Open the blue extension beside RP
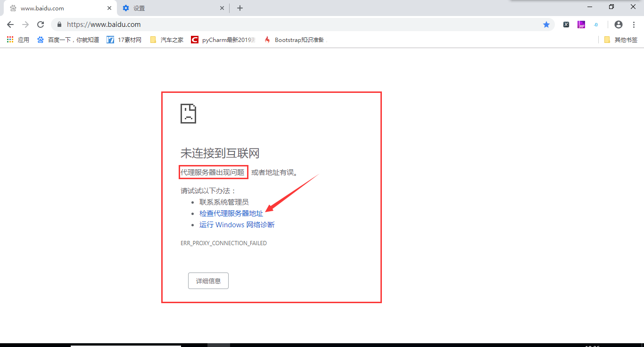 click(596, 25)
